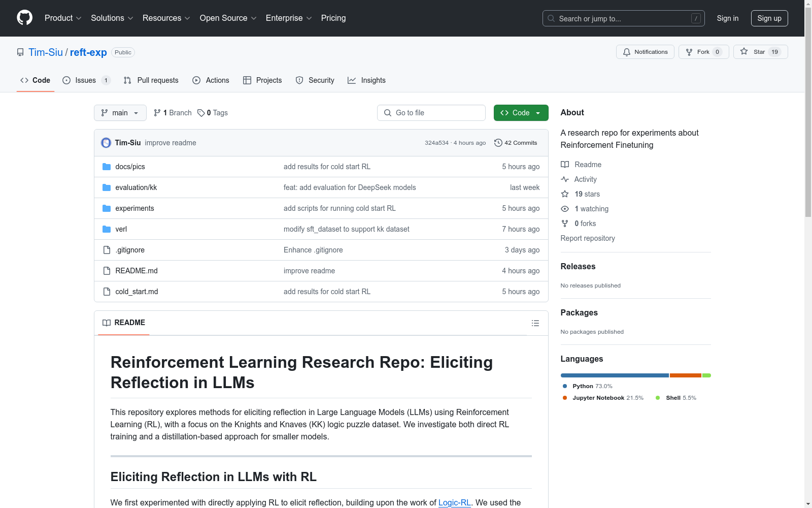Open the cold_start.md file
The height and width of the screenshot is (508, 812).
pos(137,292)
